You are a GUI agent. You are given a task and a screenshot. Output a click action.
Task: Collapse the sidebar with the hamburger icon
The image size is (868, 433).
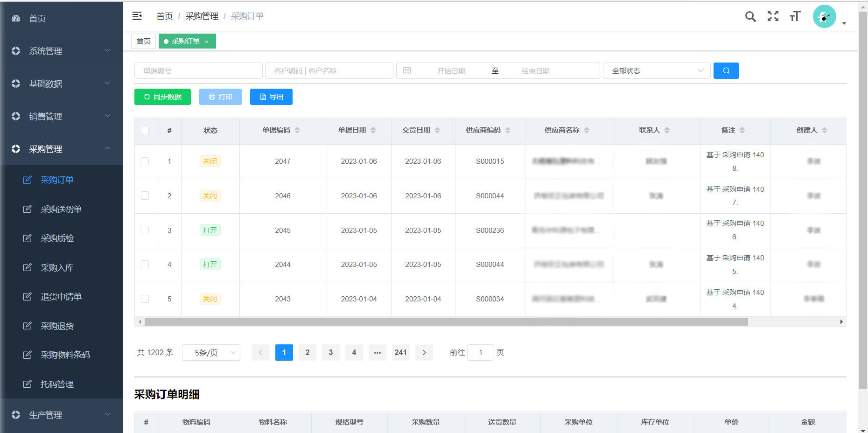coord(137,15)
